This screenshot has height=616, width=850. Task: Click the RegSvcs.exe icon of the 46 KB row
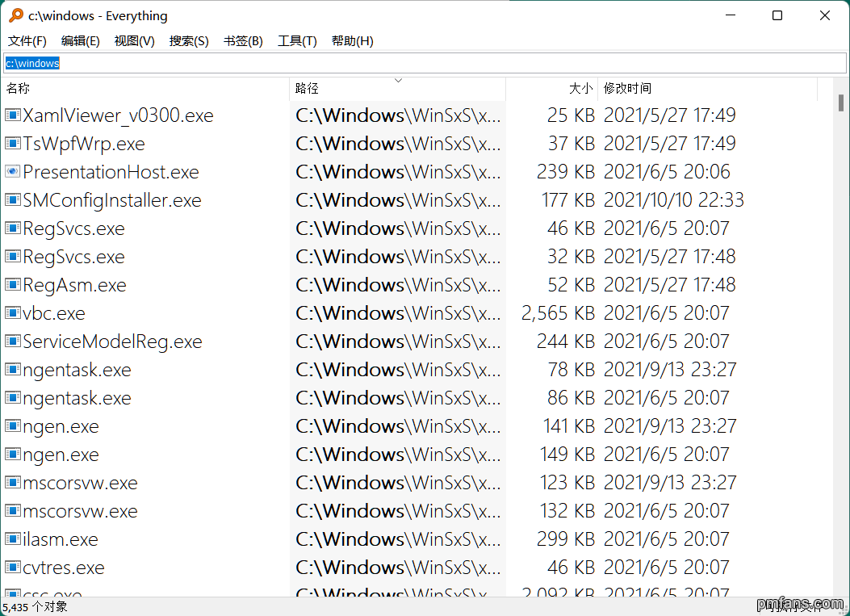pos(12,228)
